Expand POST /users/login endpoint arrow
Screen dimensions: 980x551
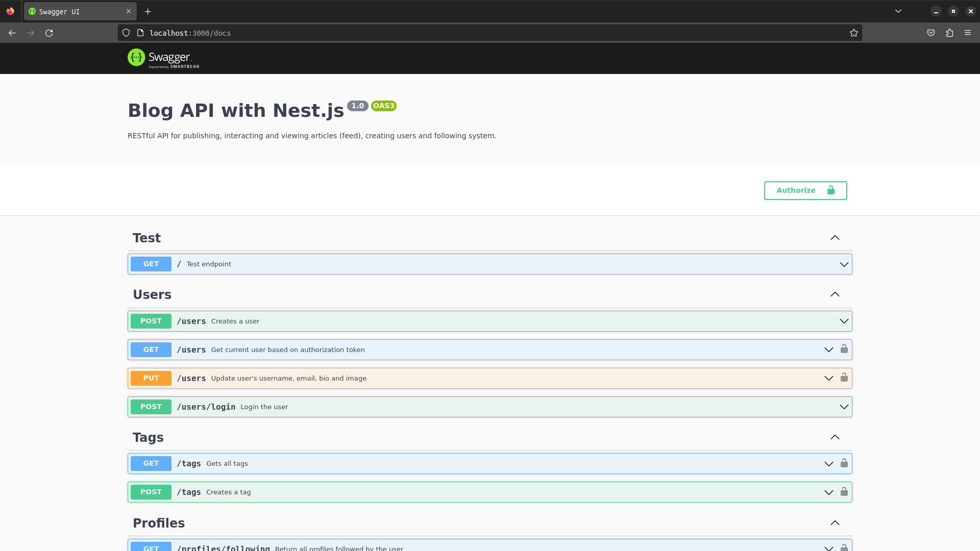pyautogui.click(x=844, y=407)
